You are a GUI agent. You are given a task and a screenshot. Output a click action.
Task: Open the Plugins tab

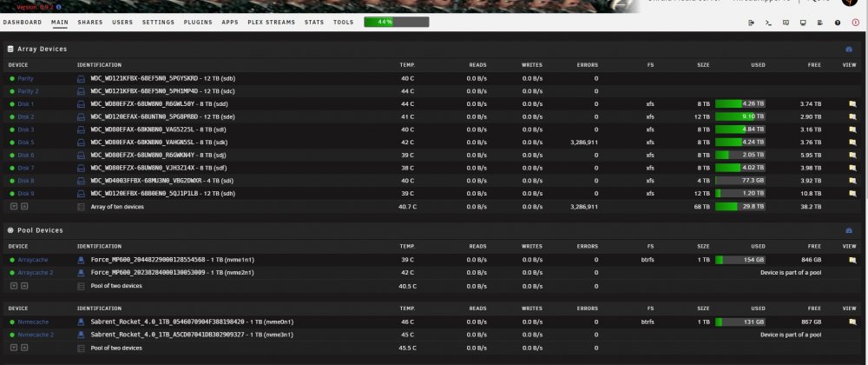point(198,23)
